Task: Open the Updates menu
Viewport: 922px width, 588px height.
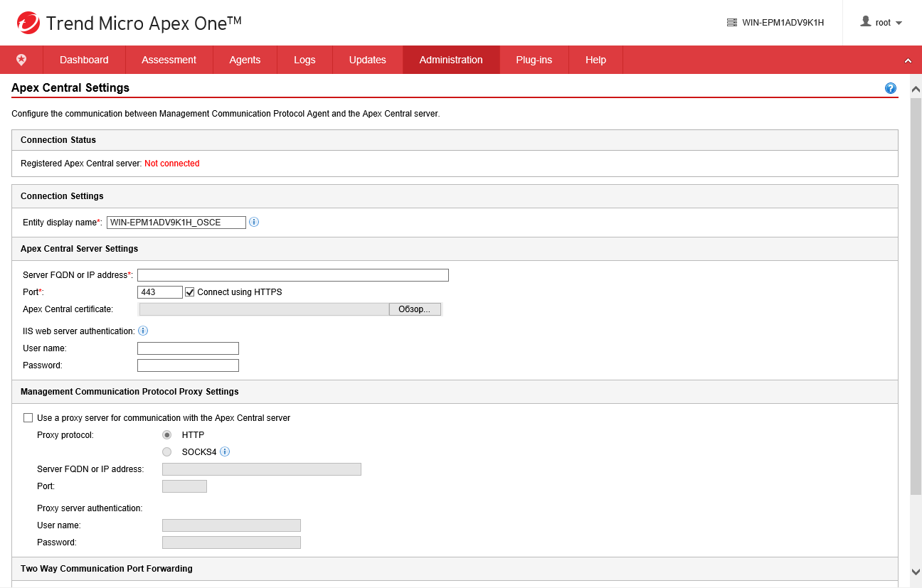Action: point(368,60)
